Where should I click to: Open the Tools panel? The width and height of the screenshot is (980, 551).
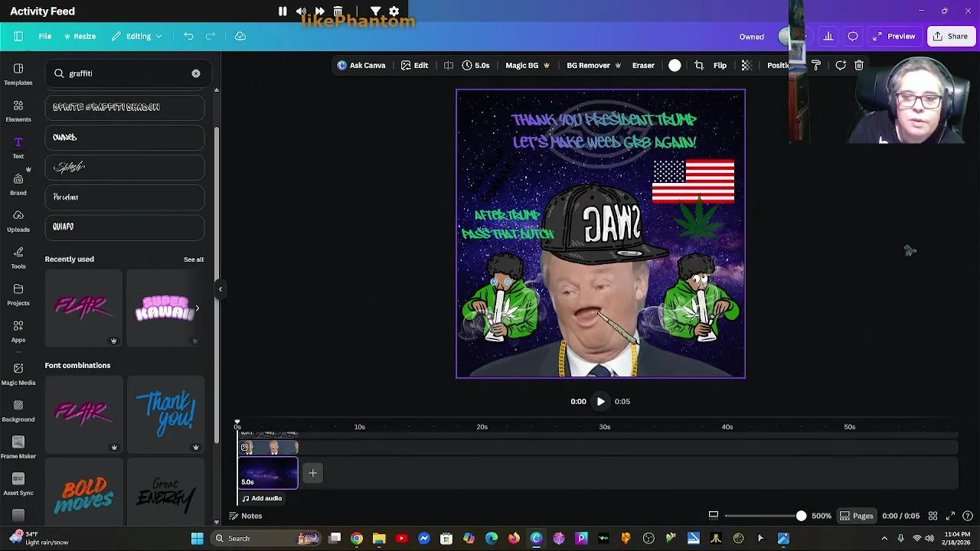click(x=18, y=257)
